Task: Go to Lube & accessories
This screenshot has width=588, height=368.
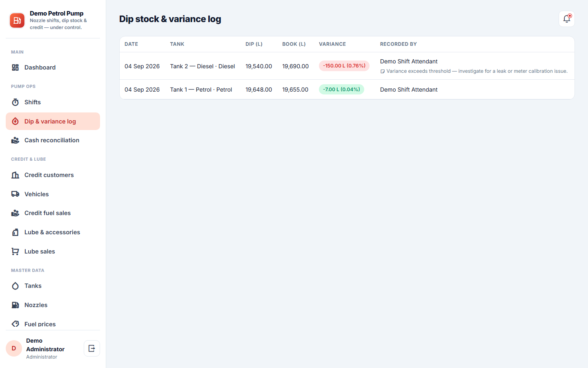Action: tap(53, 232)
